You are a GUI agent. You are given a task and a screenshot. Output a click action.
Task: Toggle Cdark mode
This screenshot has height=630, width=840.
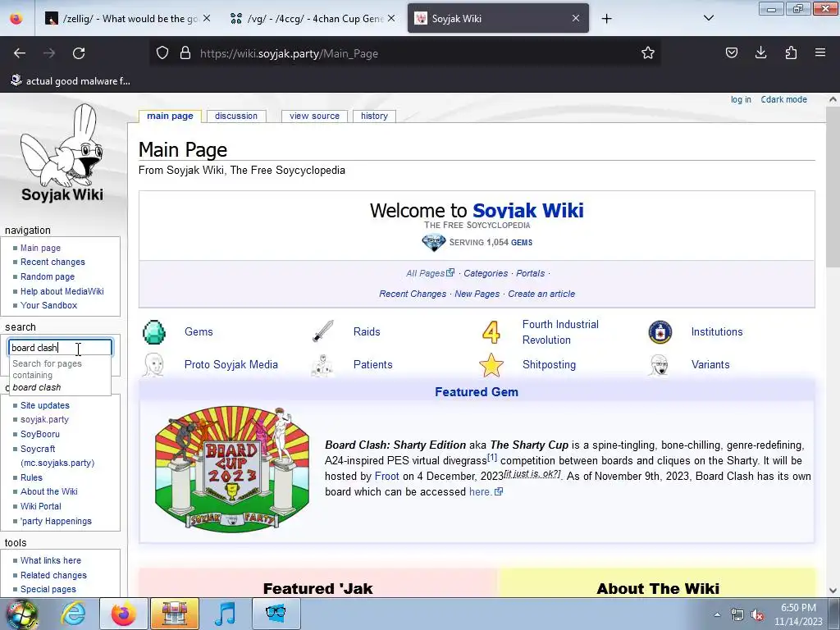tap(783, 99)
